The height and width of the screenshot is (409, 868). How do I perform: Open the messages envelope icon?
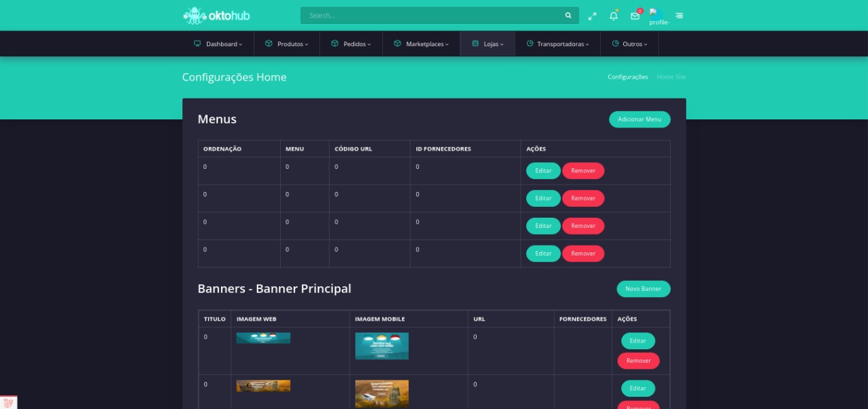click(x=635, y=16)
